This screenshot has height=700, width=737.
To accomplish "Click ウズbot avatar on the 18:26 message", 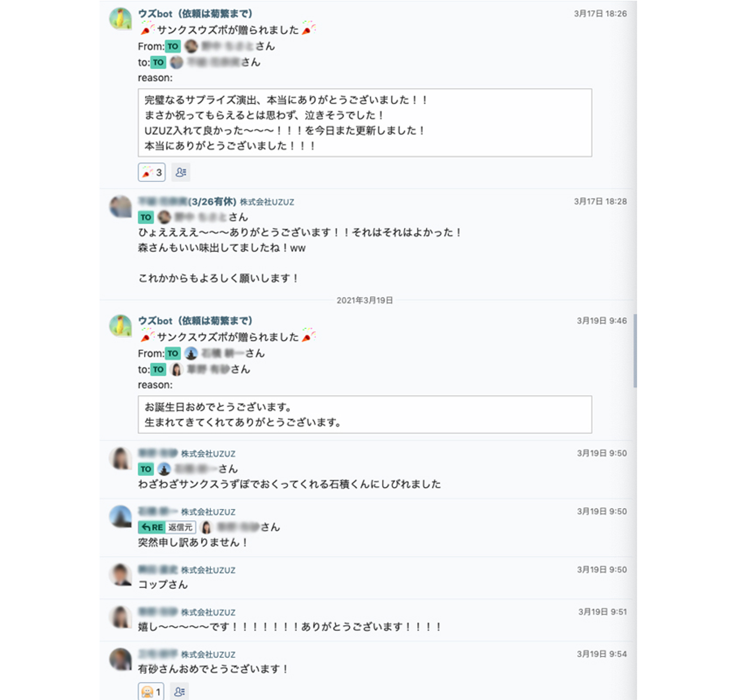I will click(121, 18).
